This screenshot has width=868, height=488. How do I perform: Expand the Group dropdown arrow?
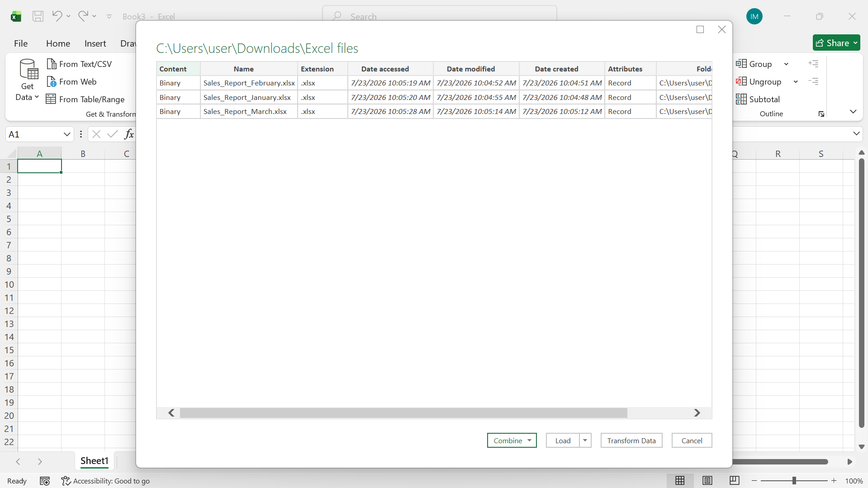tap(786, 64)
